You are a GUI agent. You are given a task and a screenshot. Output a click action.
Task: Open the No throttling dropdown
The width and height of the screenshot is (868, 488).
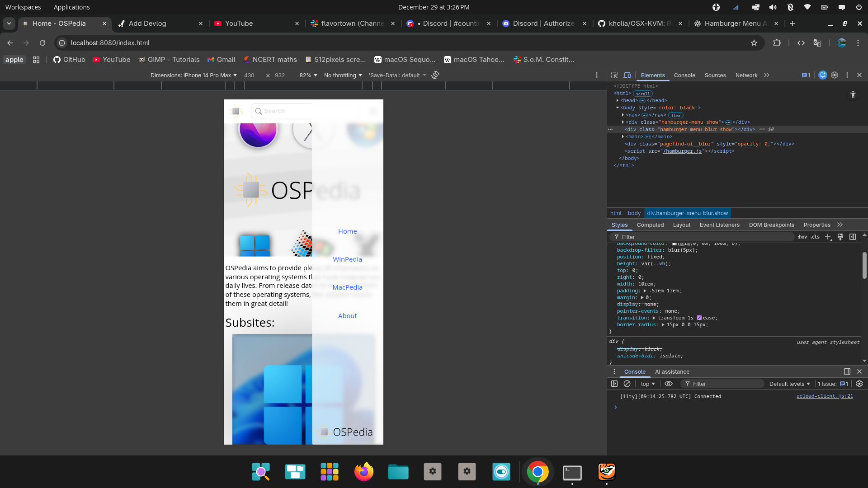[343, 75]
